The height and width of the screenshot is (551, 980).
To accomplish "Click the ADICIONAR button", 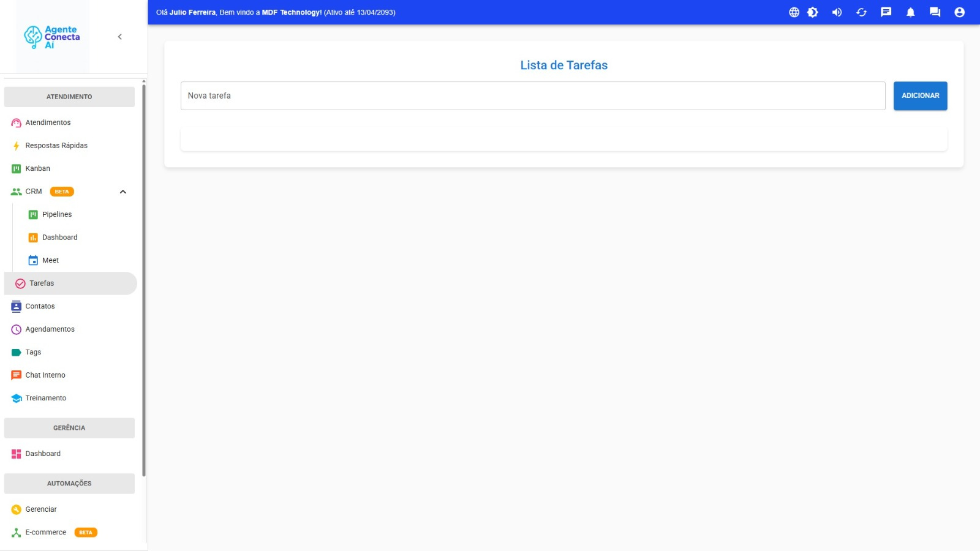I will click(x=921, y=96).
